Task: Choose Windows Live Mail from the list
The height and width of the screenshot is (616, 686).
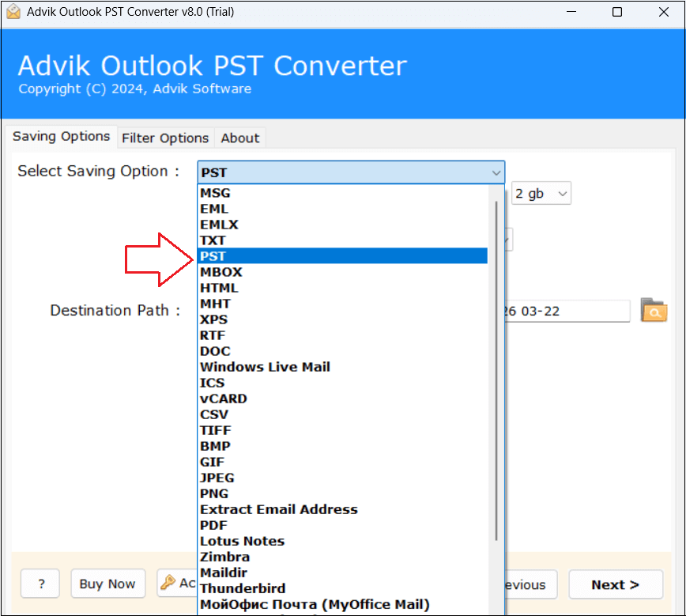Action: tap(265, 367)
